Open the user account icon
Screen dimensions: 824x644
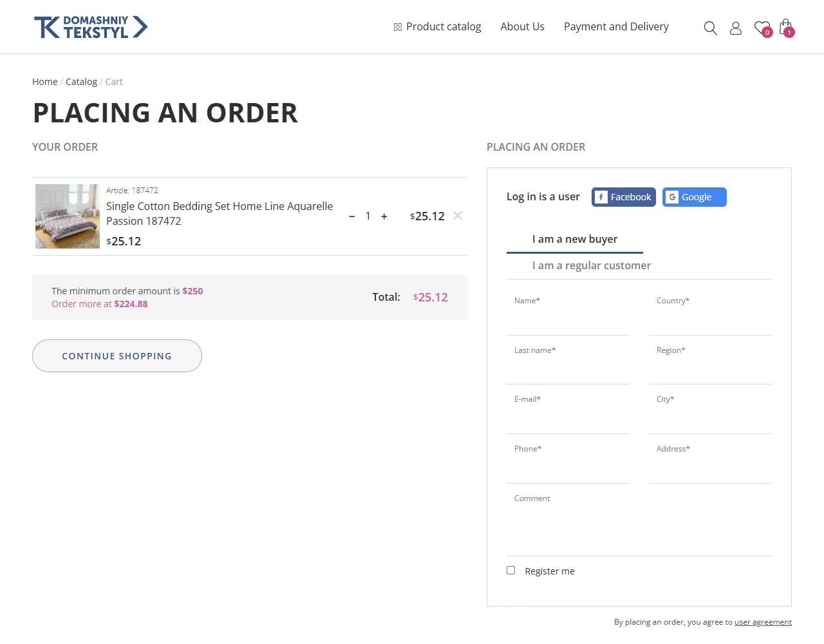736,28
